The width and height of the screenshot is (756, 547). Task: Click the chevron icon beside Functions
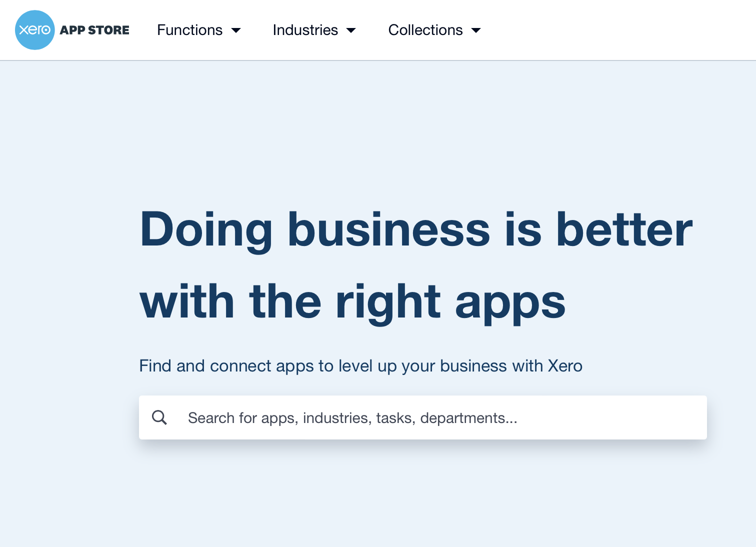[235, 30]
